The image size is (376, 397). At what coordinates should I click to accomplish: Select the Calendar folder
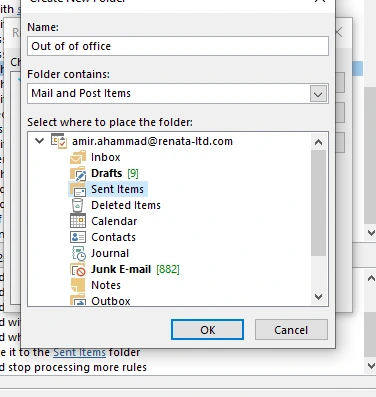[114, 221]
